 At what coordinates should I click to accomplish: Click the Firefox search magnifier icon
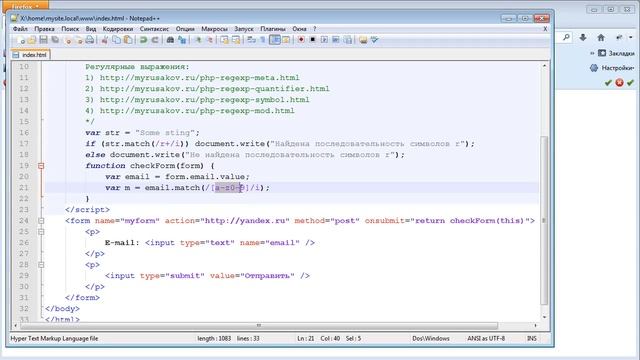click(566, 38)
